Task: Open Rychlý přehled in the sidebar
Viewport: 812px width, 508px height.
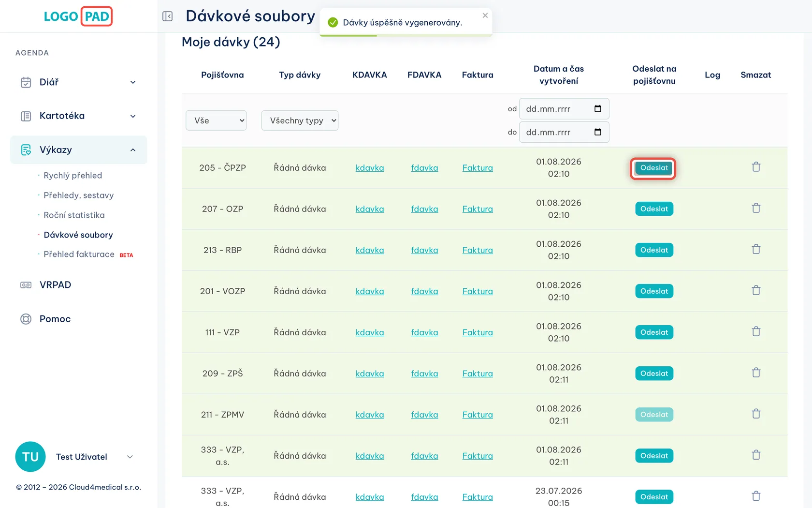Action: coord(73,176)
